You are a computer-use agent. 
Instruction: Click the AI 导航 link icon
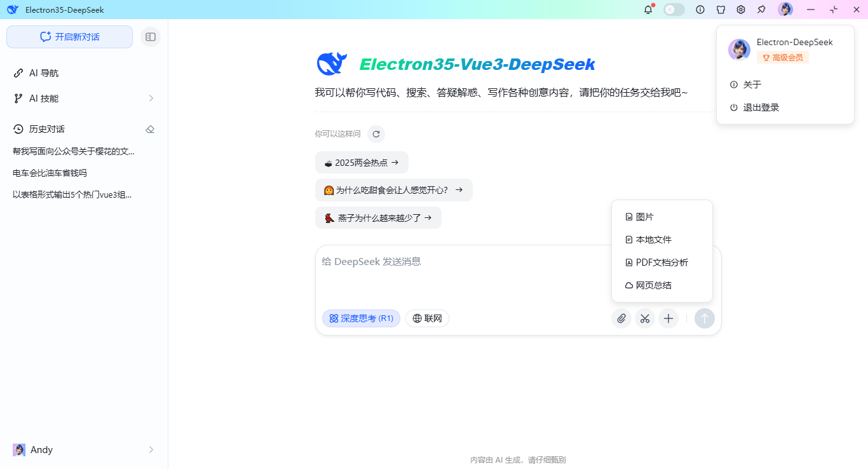pos(18,73)
